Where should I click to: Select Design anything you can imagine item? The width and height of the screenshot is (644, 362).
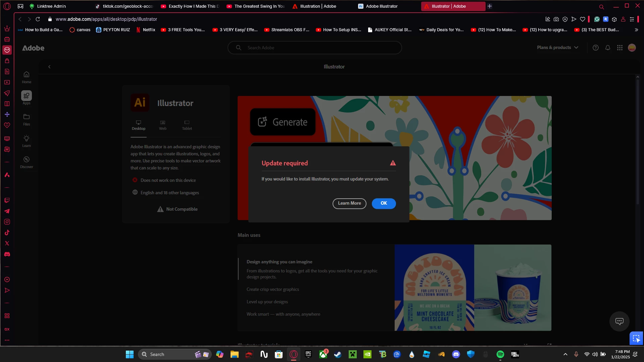[279, 262]
